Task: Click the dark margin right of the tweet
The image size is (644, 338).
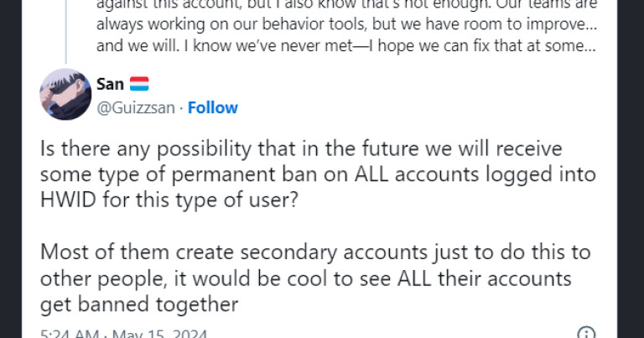Action: [629, 168]
